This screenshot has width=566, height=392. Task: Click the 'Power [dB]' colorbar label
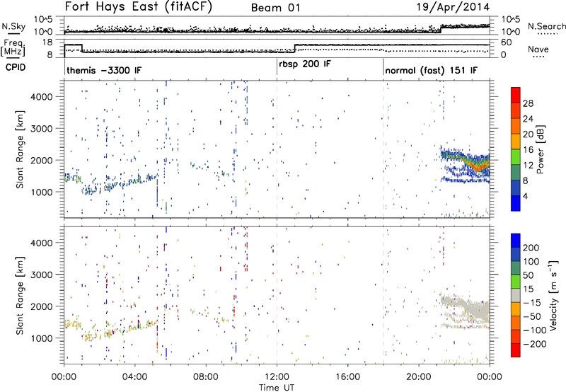coord(541,149)
